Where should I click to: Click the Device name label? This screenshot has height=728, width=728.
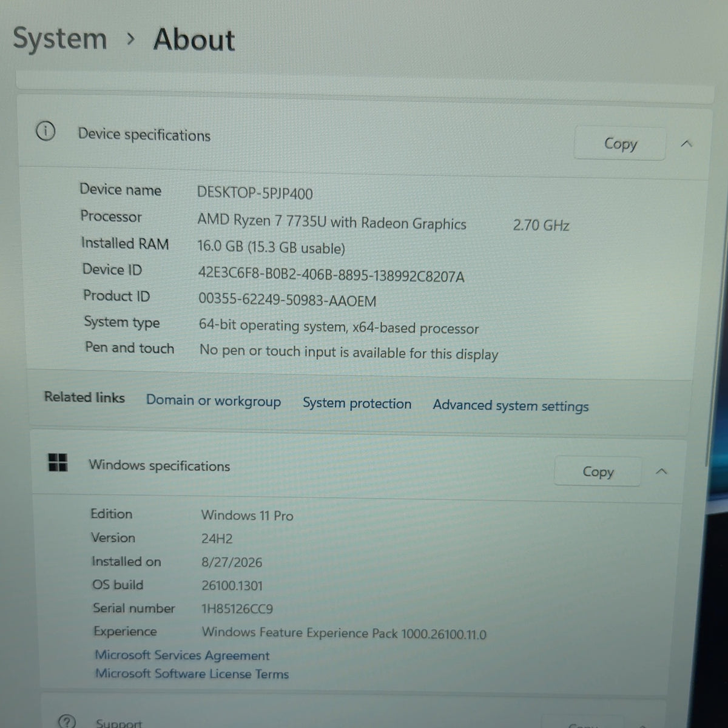click(121, 190)
